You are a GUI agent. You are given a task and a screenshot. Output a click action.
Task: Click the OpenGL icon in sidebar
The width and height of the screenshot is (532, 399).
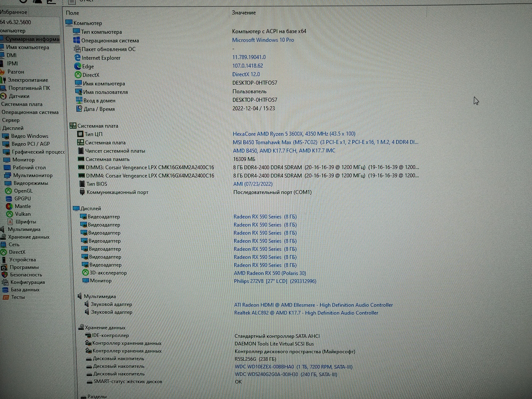[8, 191]
